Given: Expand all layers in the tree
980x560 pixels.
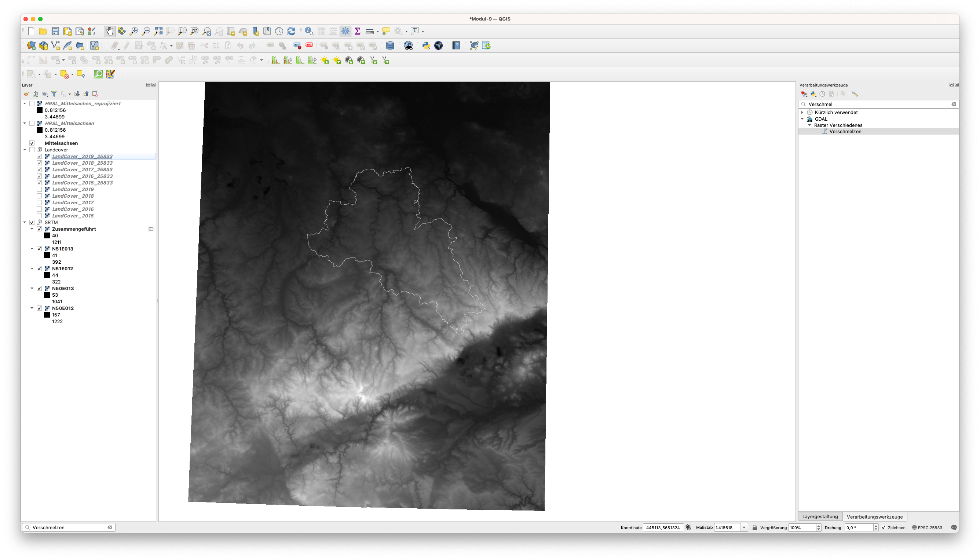Looking at the screenshot, I should point(77,94).
